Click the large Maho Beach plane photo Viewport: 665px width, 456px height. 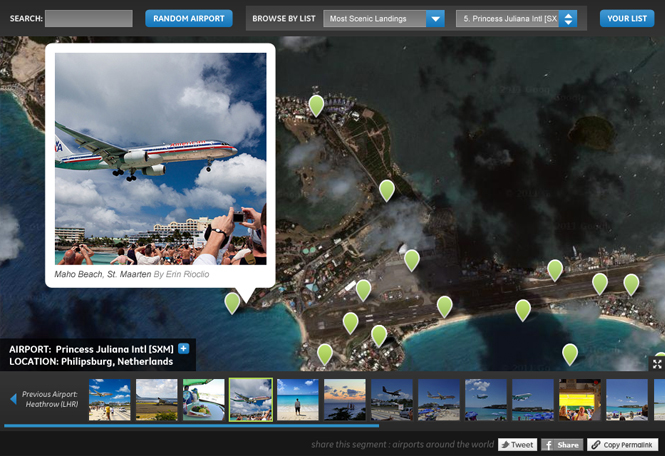tap(160, 158)
